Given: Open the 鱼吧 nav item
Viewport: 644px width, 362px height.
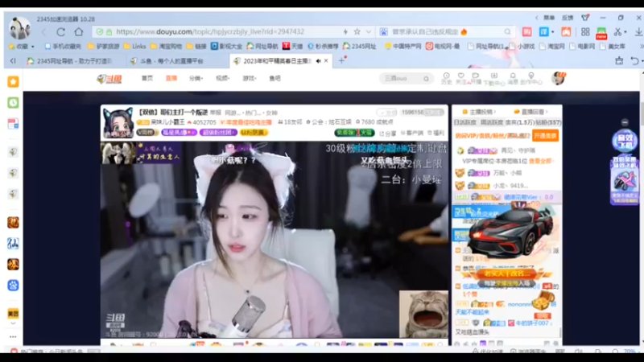Looking at the screenshot, I should [275, 78].
